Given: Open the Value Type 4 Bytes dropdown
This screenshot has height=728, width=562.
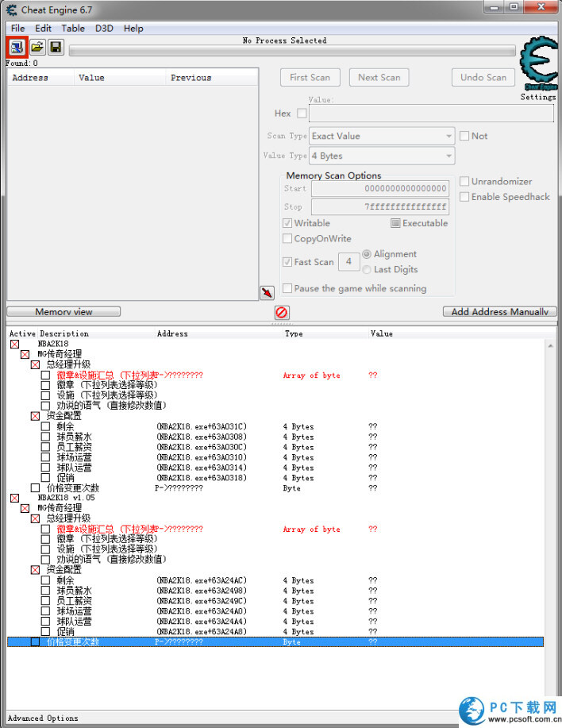Looking at the screenshot, I should 382,156.
